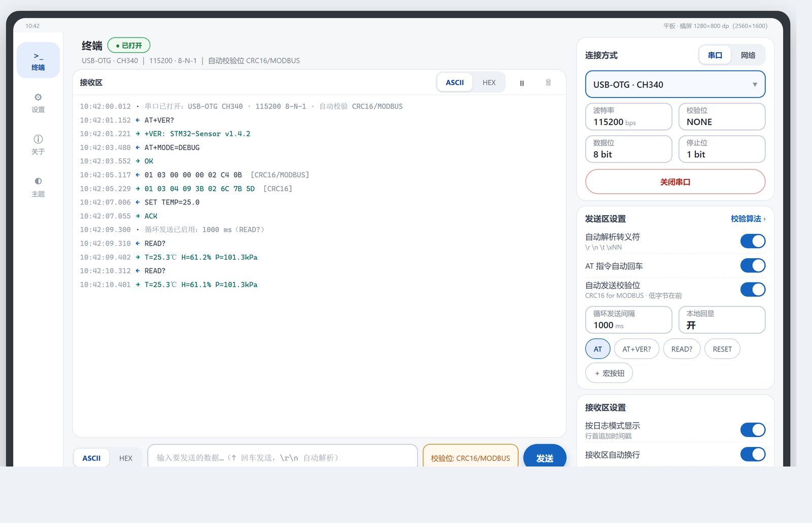Clear receive area with trash icon
Viewport: 812px width, 523px height.
tap(548, 83)
